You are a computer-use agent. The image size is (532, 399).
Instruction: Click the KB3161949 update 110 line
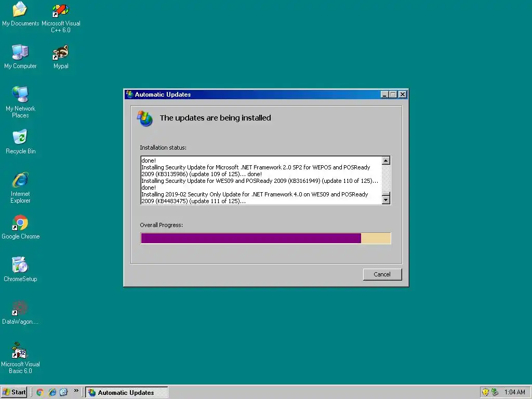260,184
